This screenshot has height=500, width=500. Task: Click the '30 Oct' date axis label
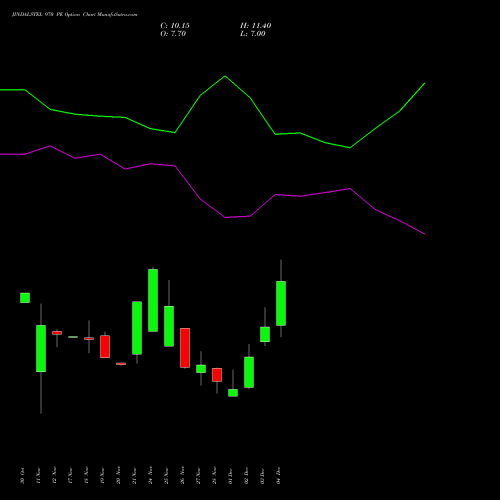coord(22,476)
